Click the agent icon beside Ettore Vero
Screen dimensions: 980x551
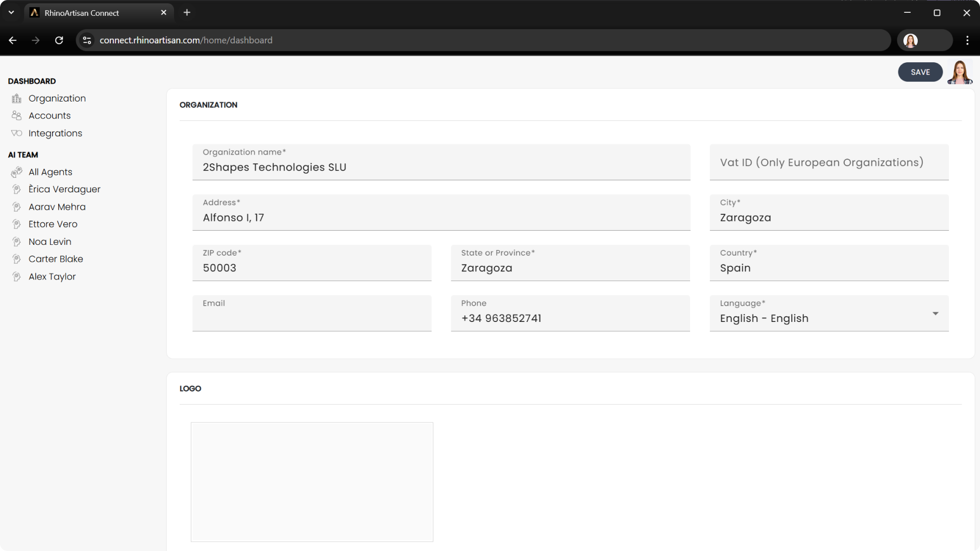17,224
